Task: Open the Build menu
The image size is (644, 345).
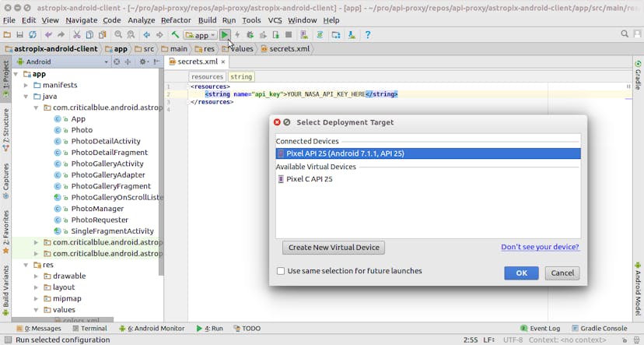Action: 207,20
